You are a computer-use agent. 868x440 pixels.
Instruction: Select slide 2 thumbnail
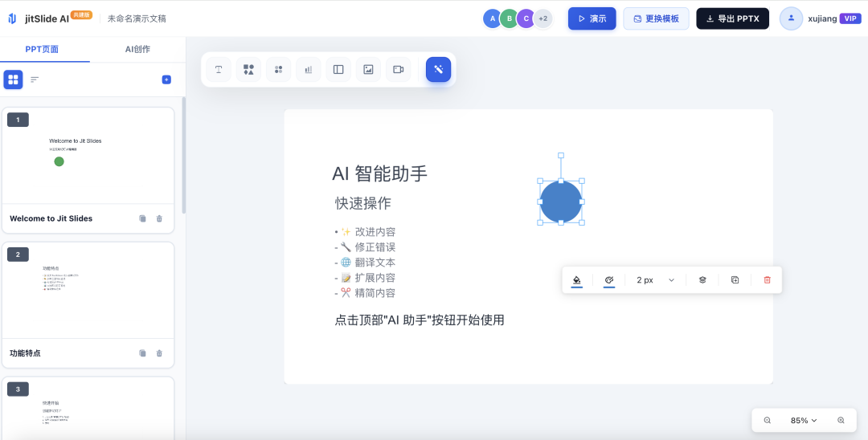(88, 291)
